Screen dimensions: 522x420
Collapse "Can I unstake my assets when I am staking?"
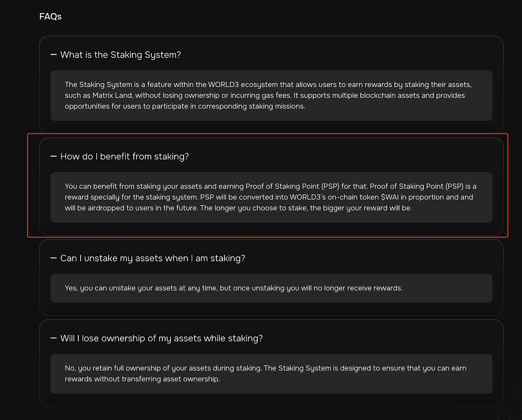(x=152, y=258)
